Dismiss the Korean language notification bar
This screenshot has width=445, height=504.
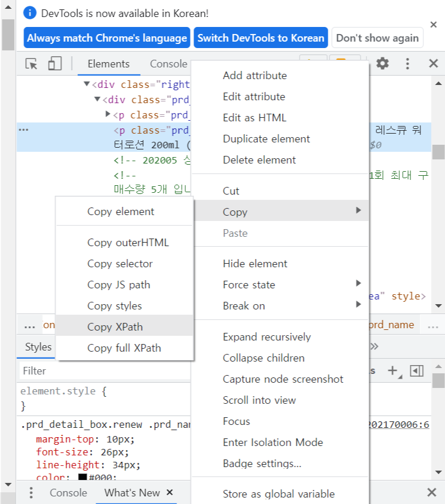point(433,25)
